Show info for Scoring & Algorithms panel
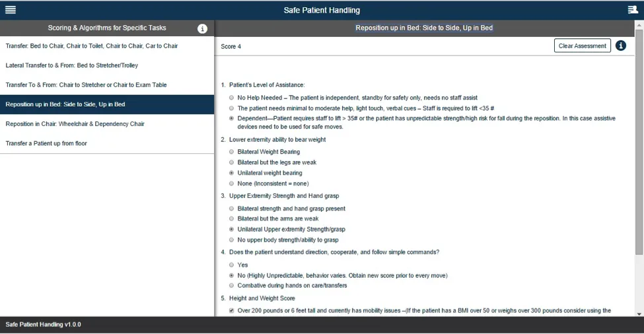This screenshot has height=334, width=644. 202,28
